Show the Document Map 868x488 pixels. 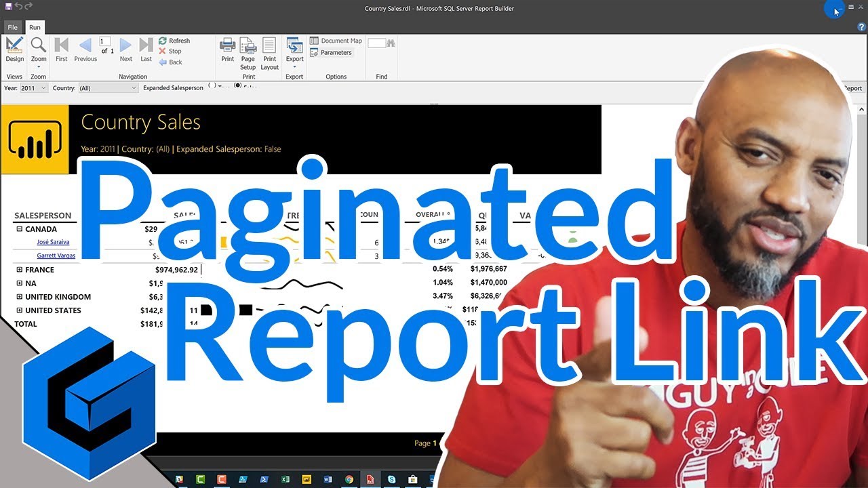336,41
